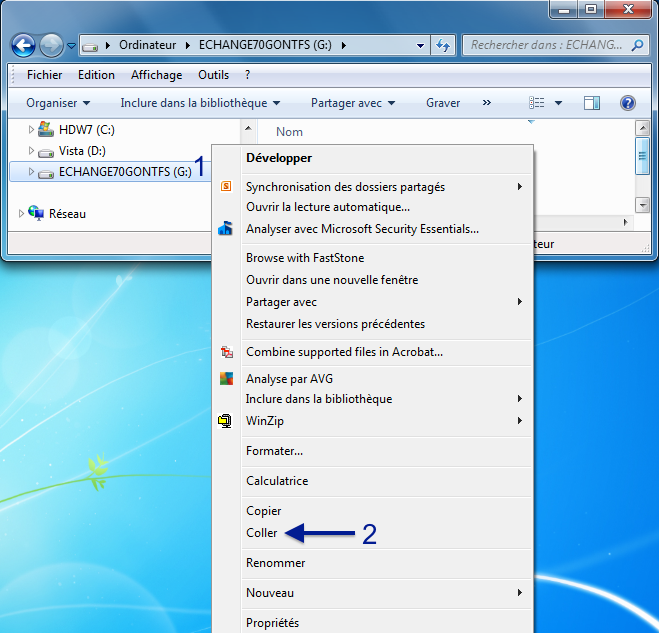The width and height of the screenshot is (659, 633).
Task: Open the recent pages dropdown arrow
Action: click(x=71, y=45)
